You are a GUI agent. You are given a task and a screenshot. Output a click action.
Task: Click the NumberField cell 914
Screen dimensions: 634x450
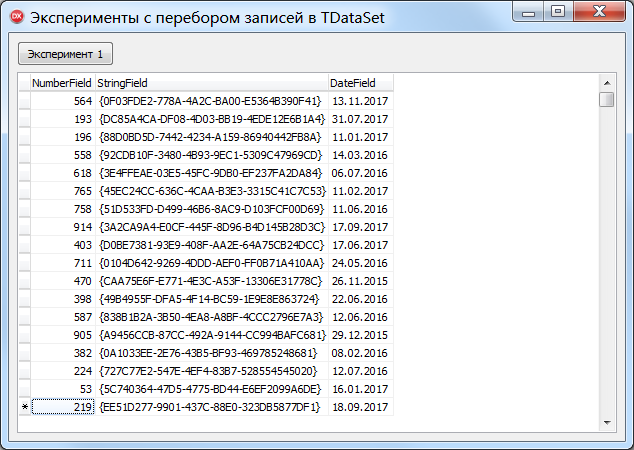click(62, 226)
